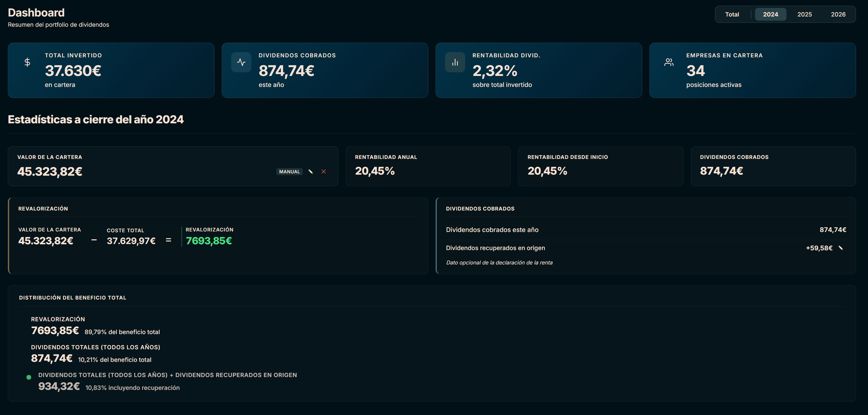Click the green 7693,85€ revalorización value
Image resolution: width=868 pixels, height=415 pixels.
click(209, 241)
